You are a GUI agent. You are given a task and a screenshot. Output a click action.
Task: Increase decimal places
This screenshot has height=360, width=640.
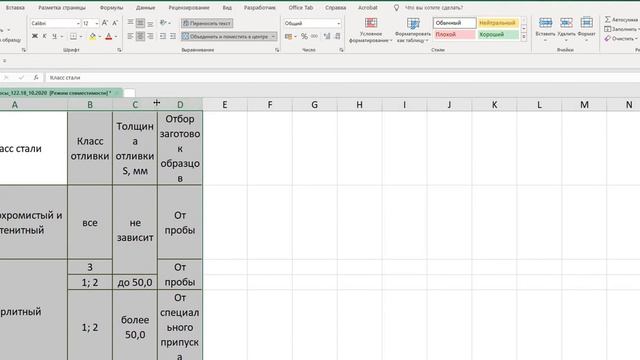[327, 36]
